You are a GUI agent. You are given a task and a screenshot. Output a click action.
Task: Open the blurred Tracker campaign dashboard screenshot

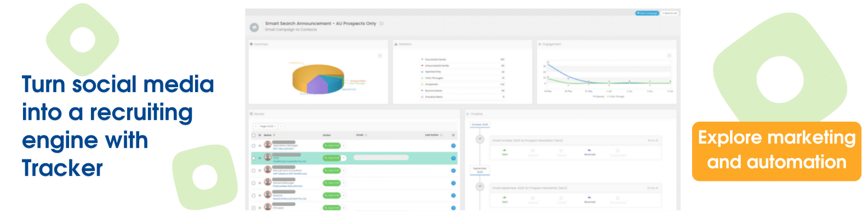coord(462,110)
